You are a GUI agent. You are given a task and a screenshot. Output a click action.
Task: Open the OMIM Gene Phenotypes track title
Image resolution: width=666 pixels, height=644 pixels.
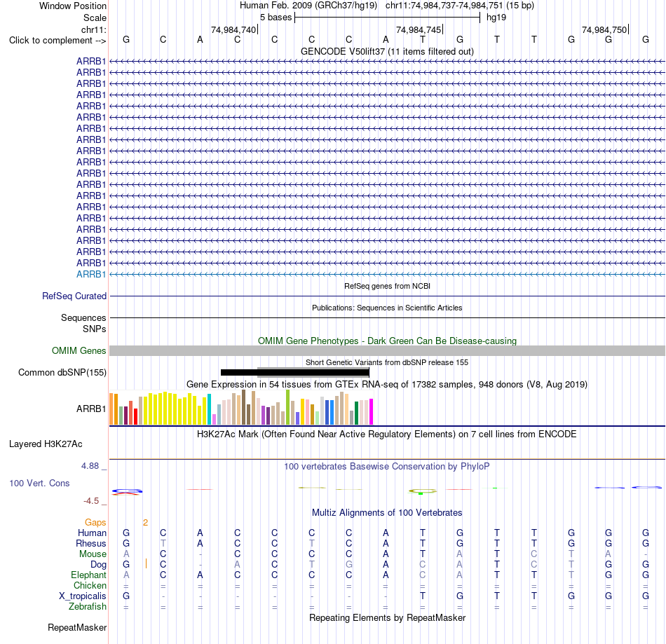point(387,341)
